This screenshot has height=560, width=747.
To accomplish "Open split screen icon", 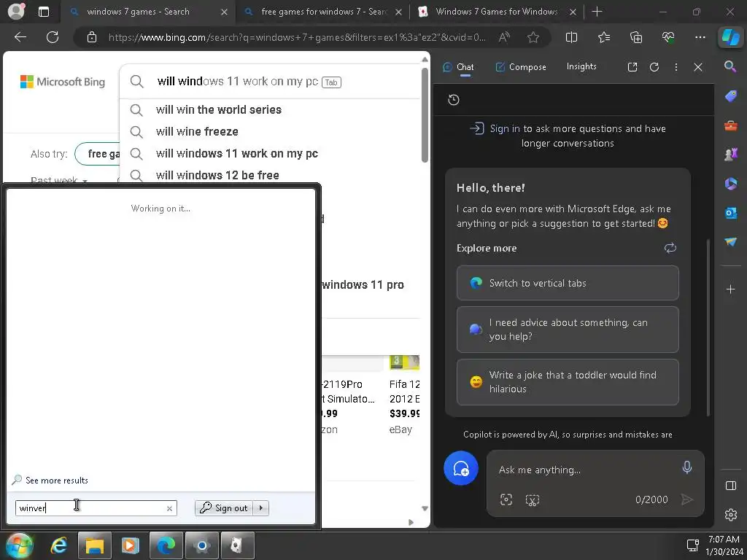I will [571, 37].
